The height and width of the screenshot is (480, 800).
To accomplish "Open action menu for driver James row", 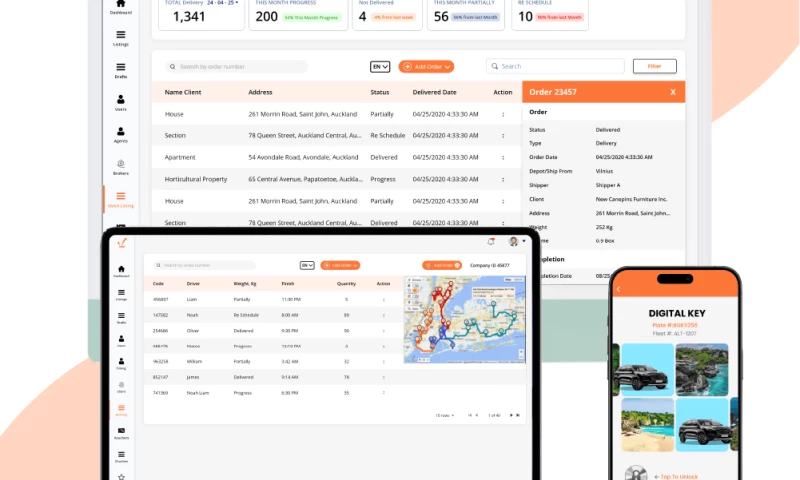I will tap(384, 377).
